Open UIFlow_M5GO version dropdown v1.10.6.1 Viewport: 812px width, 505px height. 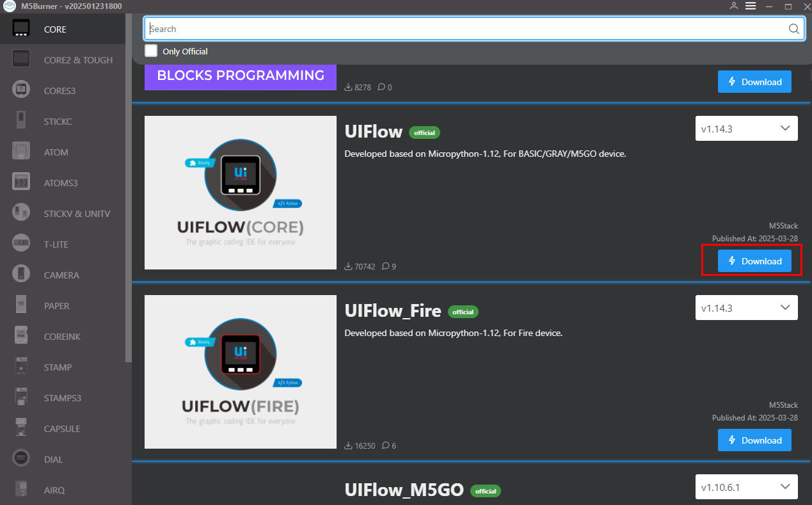(746, 487)
